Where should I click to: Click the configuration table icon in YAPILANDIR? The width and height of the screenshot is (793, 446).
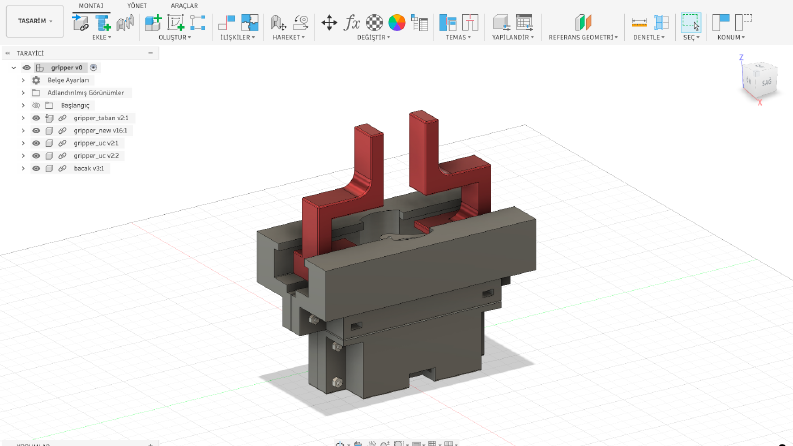[x=524, y=23]
